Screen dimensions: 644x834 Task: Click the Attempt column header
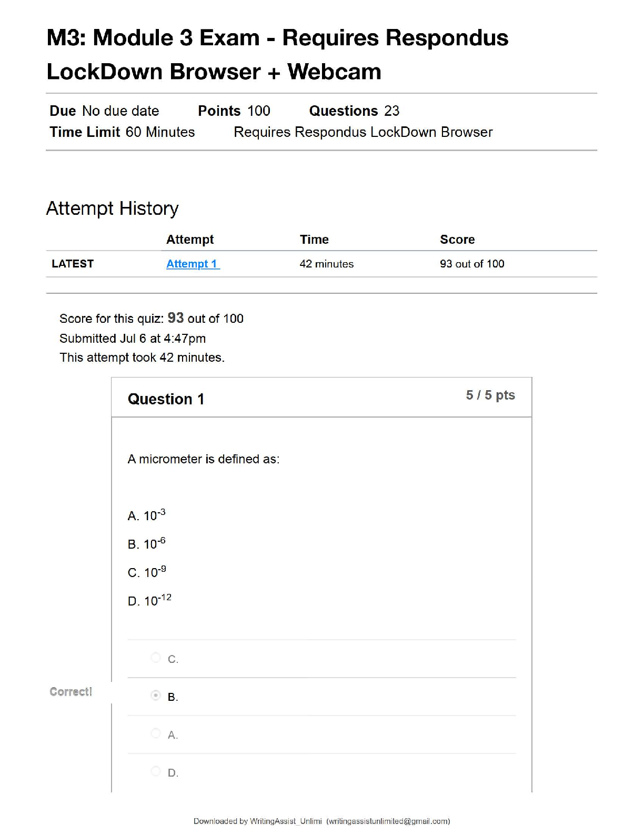(190, 240)
